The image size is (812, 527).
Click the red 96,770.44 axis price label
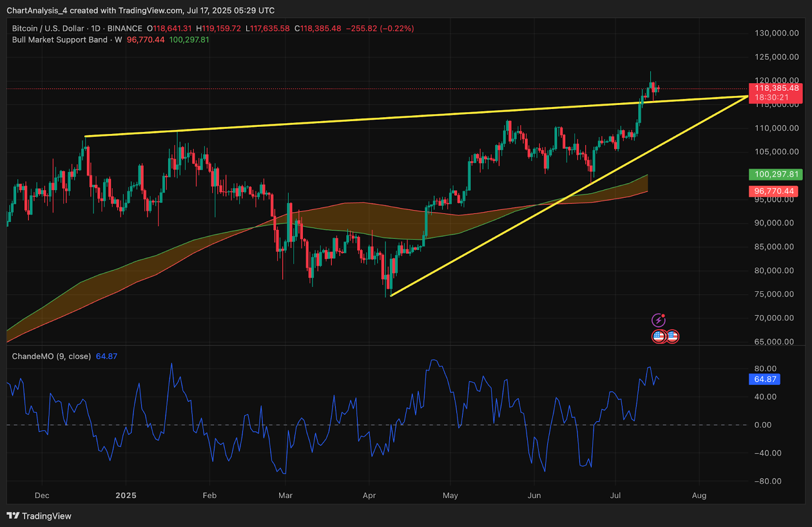pyautogui.click(x=773, y=191)
